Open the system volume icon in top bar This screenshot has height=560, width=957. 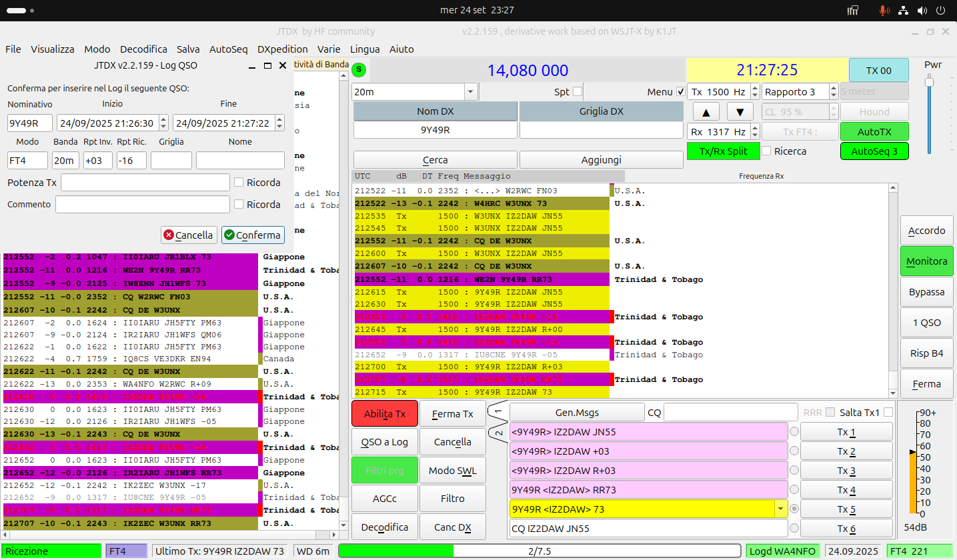point(922,10)
